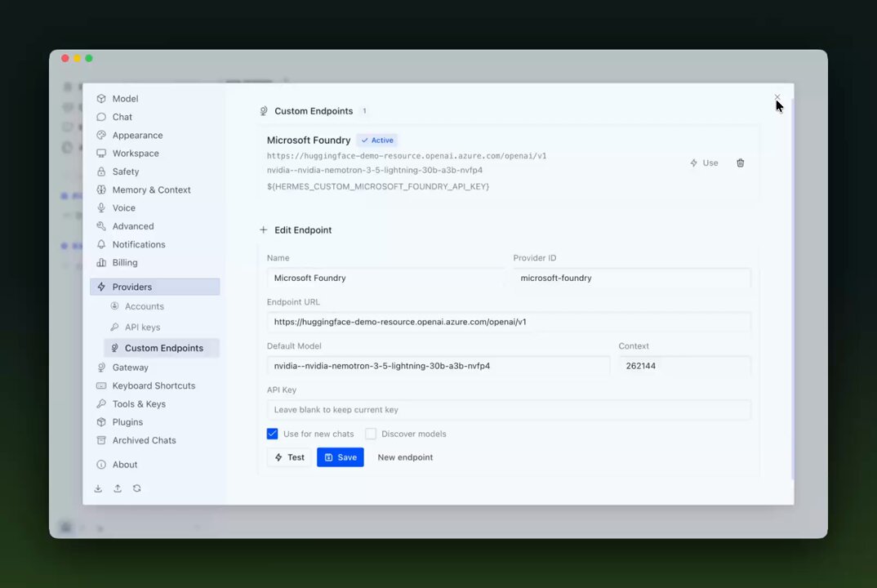This screenshot has height=588, width=877.
Task: Open Keyboard Shortcuts settings
Action: 155,386
